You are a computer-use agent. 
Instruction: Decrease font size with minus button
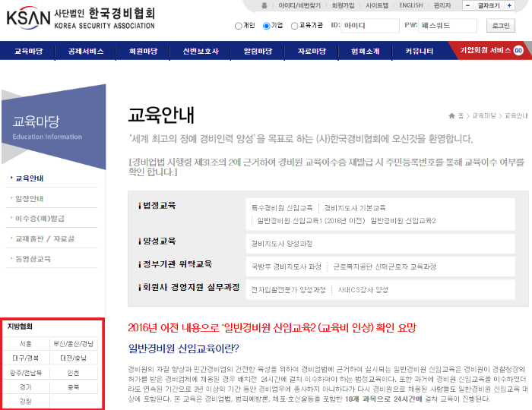coord(468,5)
